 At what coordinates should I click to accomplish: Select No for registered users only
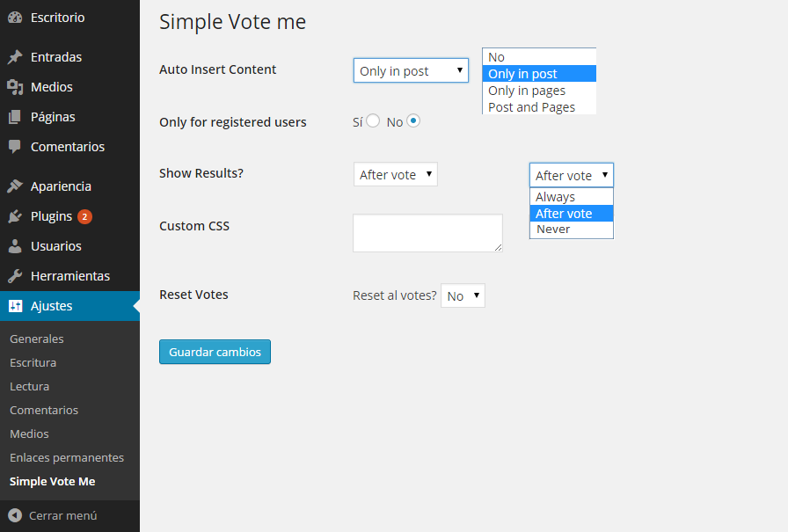tap(413, 121)
